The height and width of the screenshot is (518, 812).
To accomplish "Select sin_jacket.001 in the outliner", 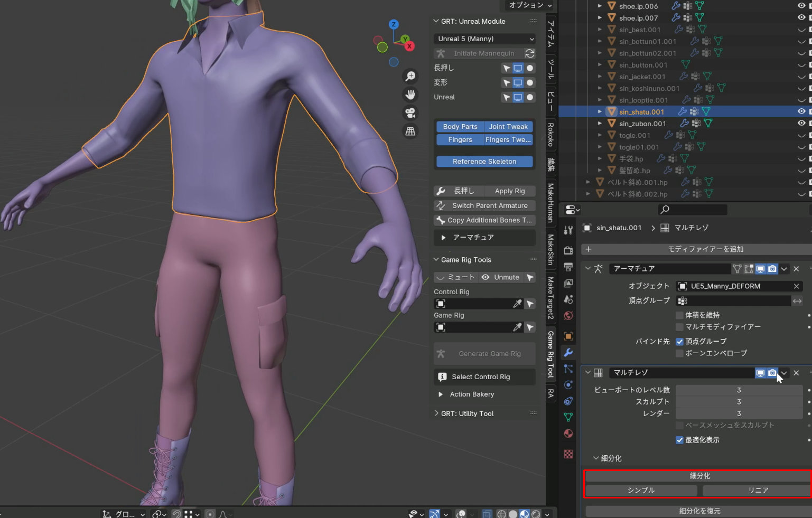I will click(642, 77).
